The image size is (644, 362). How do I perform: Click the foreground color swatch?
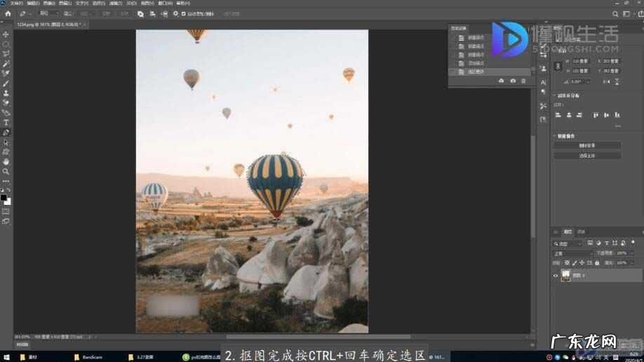4,199
